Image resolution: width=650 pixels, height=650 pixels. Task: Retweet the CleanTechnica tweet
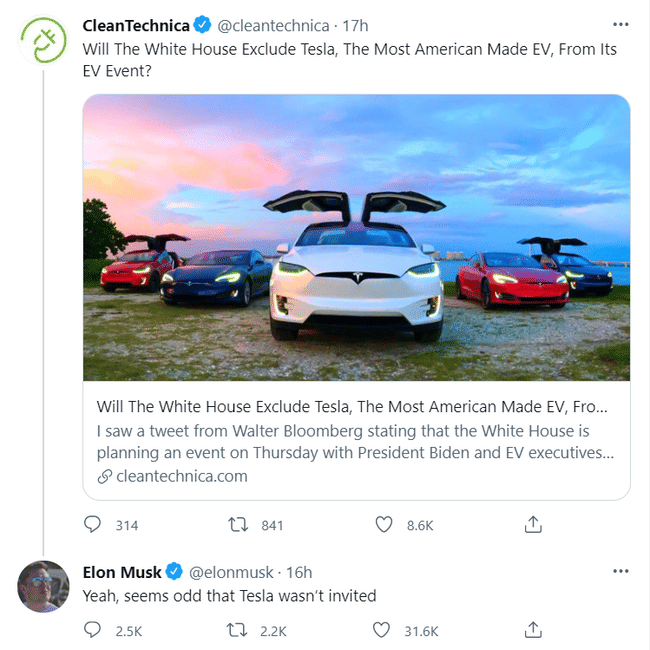pyautogui.click(x=238, y=524)
